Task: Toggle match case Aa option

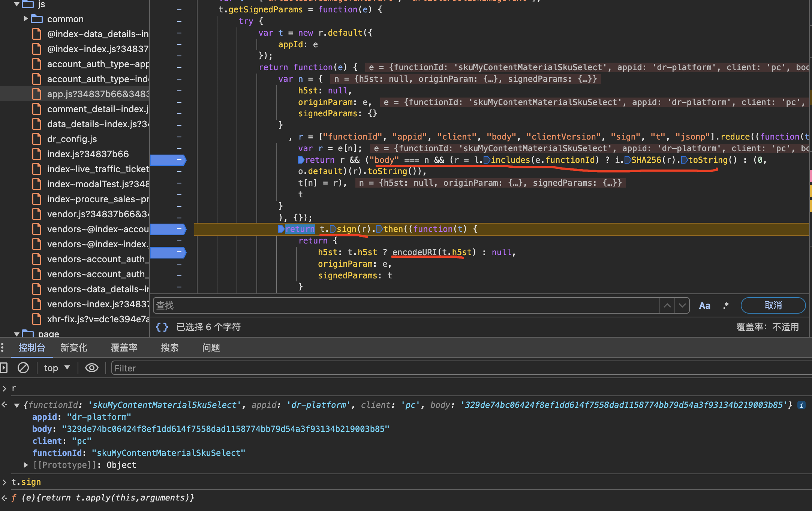Action: click(x=704, y=306)
